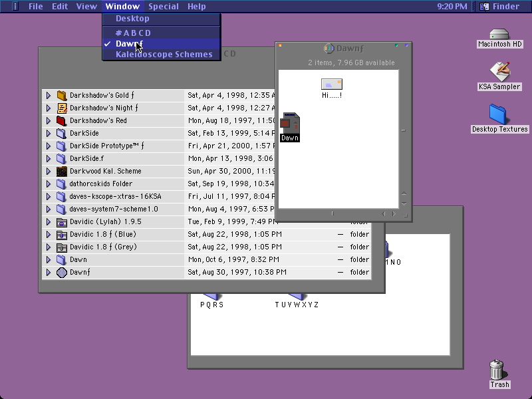The width and height of the screenshot is (532, 399).
Task: Select the "daves-system7-scheme1.0" file name
Action: point(114,209)
